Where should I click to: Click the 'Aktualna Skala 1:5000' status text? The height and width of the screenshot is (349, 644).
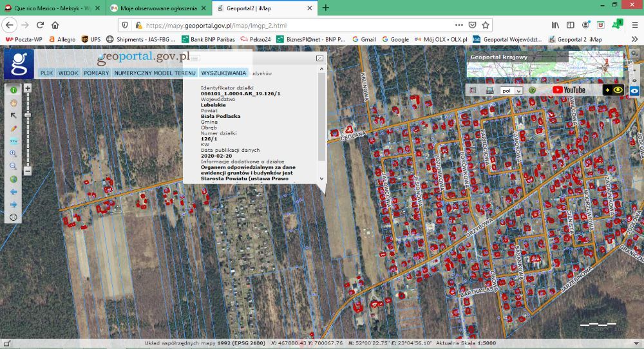point(466,343)
